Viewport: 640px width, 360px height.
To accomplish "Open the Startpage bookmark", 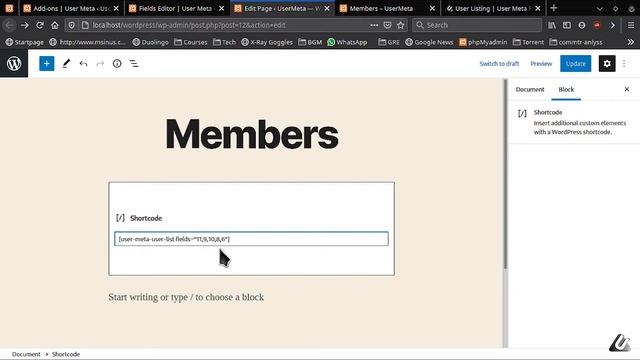I will click(24, 42).
